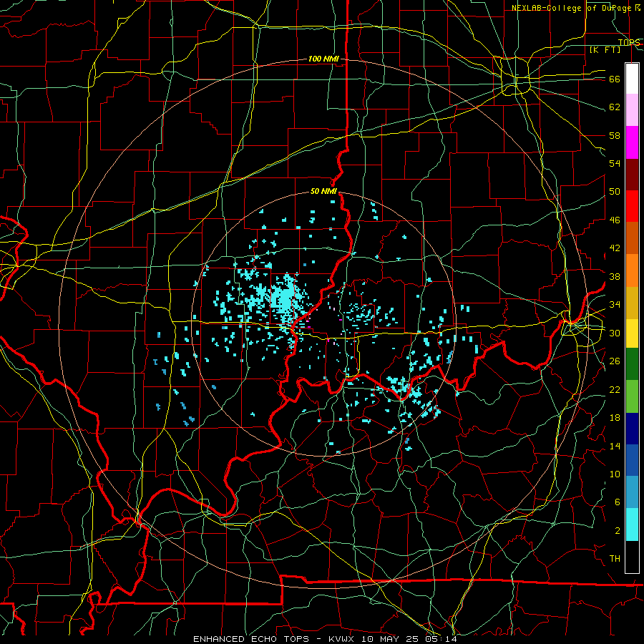Viewport: 644px width, 644px height.
Task: Click the light pink legend swatch
Action: pyautogui.click(x=632, y=109)
